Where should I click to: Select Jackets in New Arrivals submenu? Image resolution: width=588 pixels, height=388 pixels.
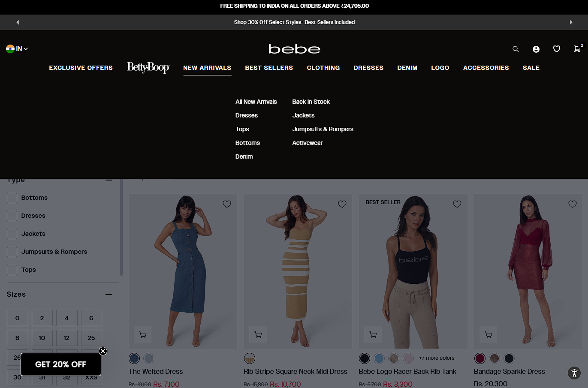(x=303, y=115)
